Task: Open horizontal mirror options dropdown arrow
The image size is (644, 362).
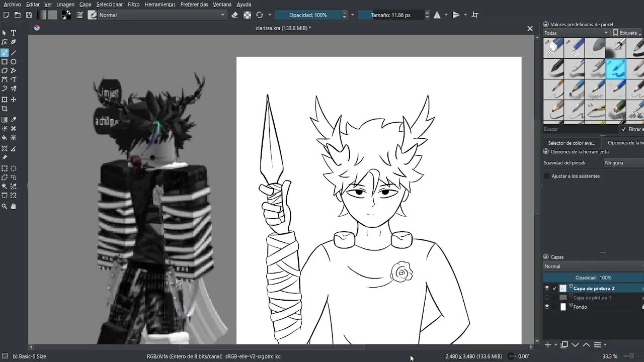Action: [446, 15]
